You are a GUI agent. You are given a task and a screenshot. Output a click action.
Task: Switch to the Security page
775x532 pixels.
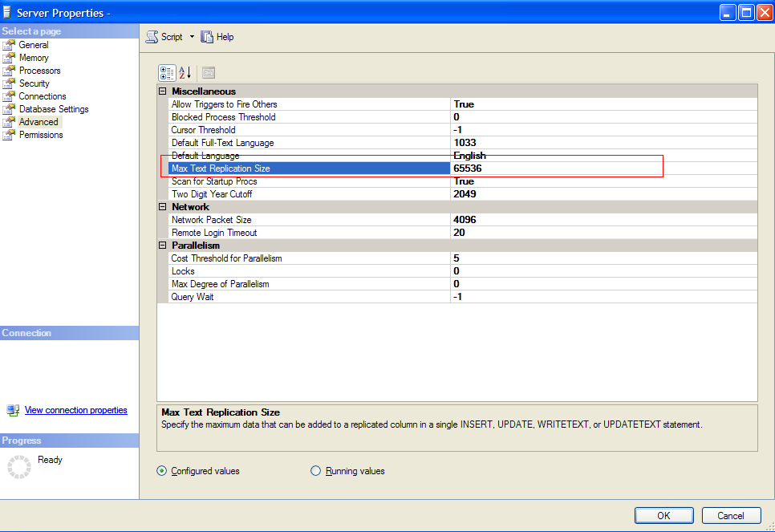(x=34, y=83)
